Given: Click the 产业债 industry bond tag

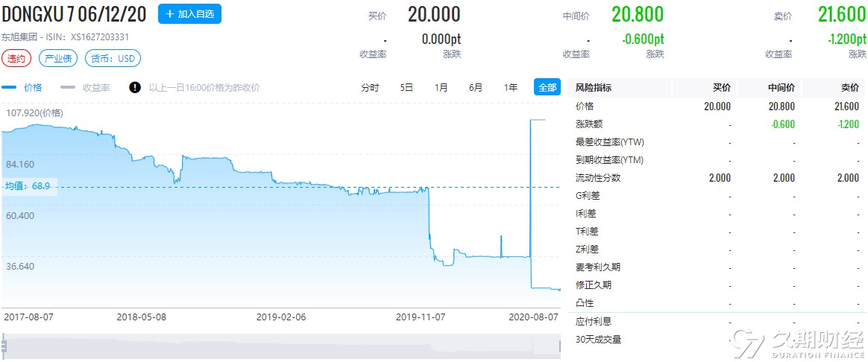Looking at the screenshot, I should point(58,58).
